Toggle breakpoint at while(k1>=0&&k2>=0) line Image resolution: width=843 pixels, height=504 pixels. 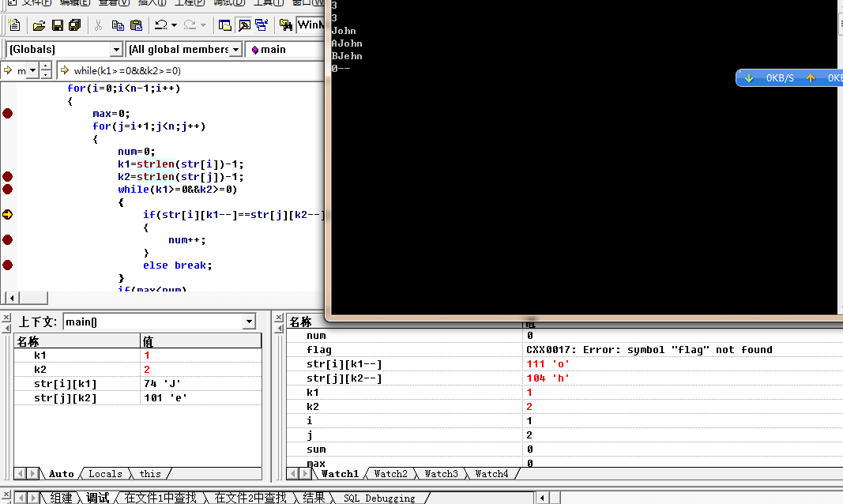click(x=8, y=189)
